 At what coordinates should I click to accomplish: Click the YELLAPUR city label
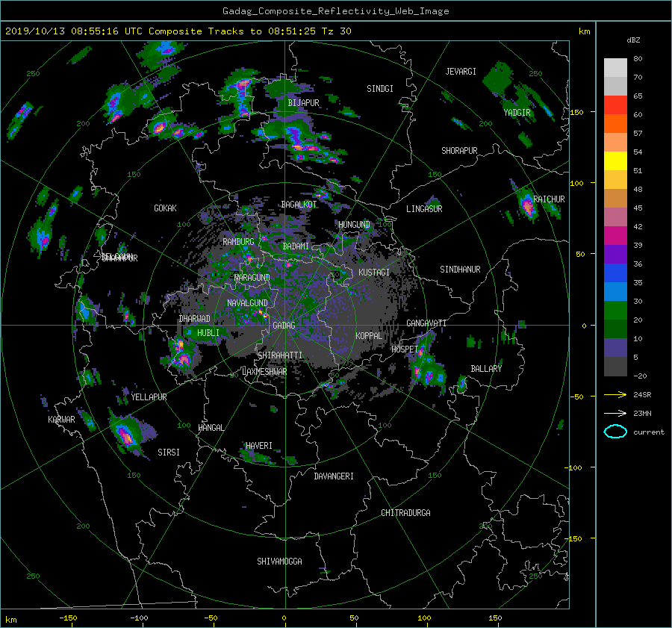point(149,397)
